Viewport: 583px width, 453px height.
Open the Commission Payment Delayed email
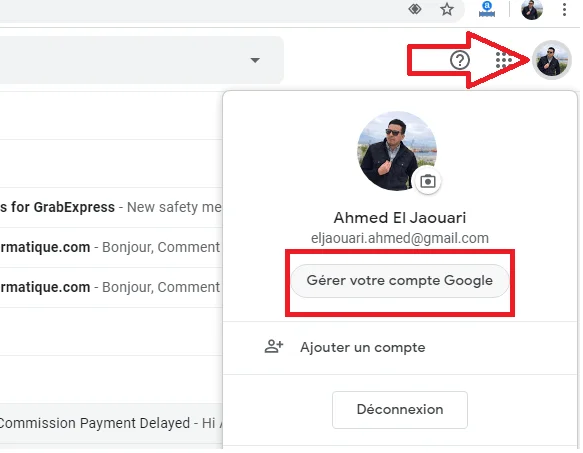click(111, 423)
